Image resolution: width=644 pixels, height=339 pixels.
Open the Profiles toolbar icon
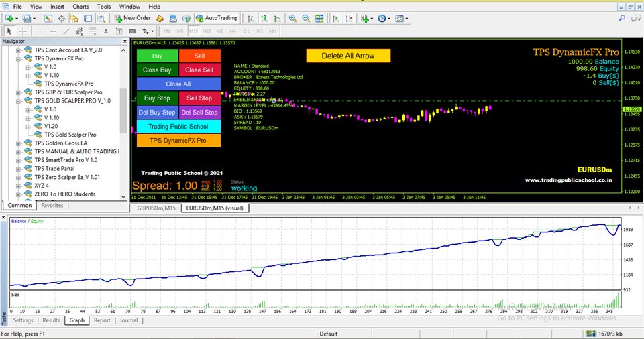pyautogui.click(x=27, y=19)
